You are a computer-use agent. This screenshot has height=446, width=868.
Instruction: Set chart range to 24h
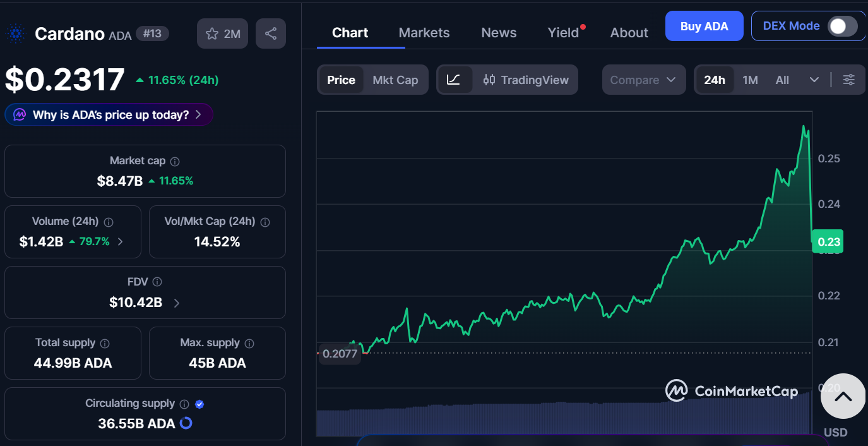715,80
